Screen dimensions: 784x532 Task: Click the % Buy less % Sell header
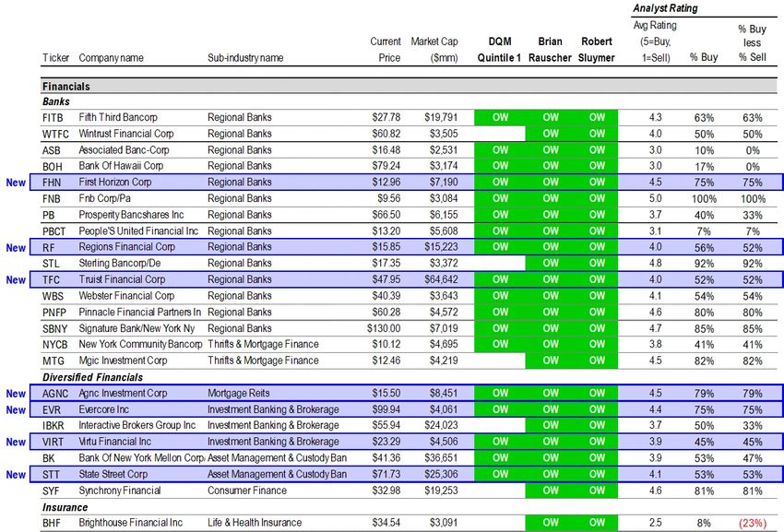coord(752,43)
